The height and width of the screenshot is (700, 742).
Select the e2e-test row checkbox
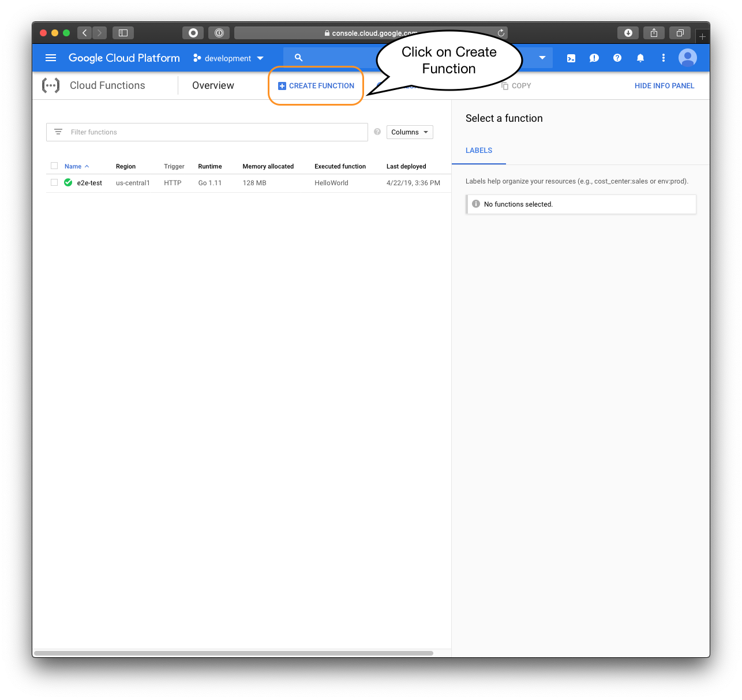click(x=54, y=182)
